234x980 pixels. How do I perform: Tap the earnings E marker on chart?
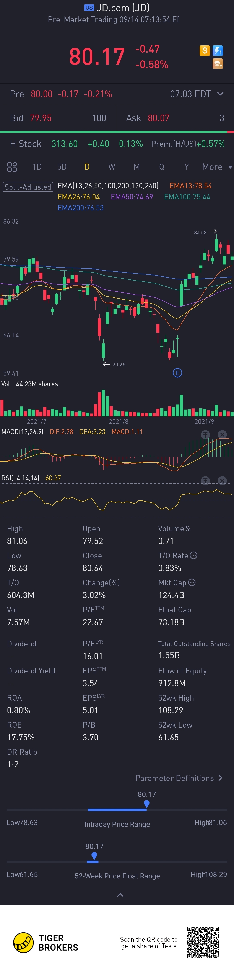coord(177,373)
